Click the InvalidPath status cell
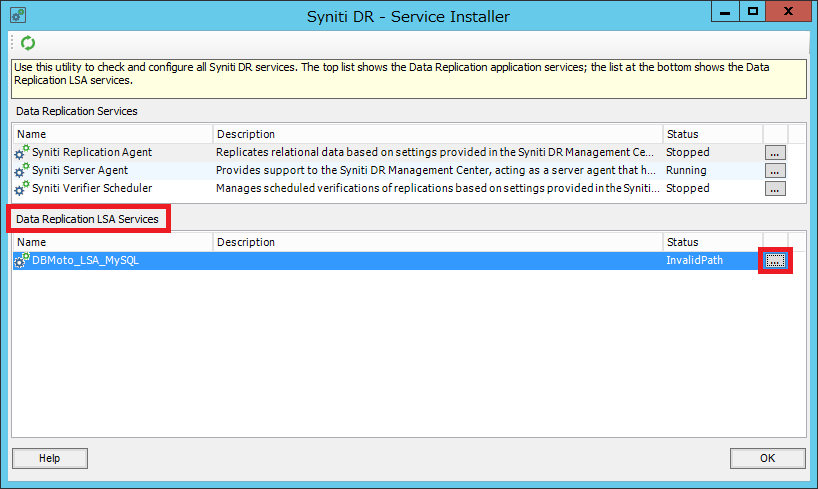The image size is (818, 489). [694, 260]
